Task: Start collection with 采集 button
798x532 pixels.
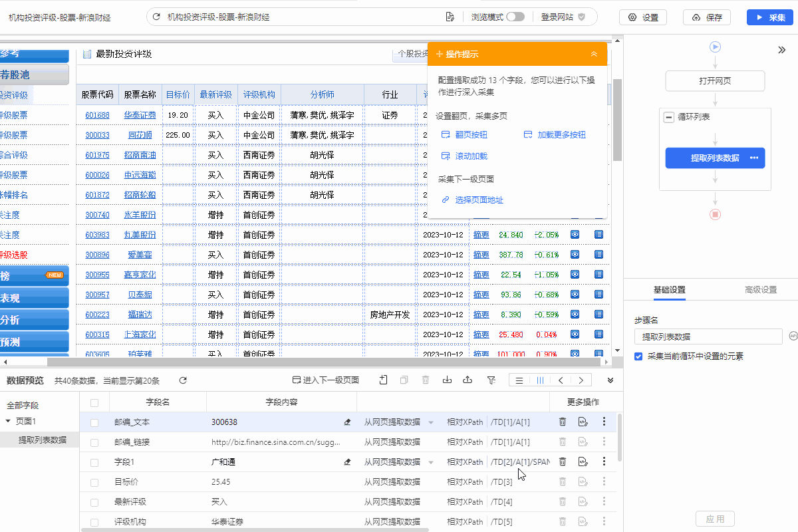Action: pos(770,17)
